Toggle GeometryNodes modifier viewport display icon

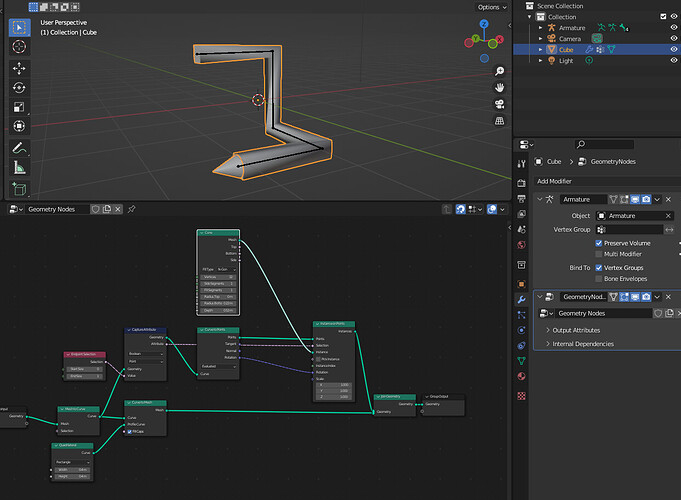click(635, 297)
